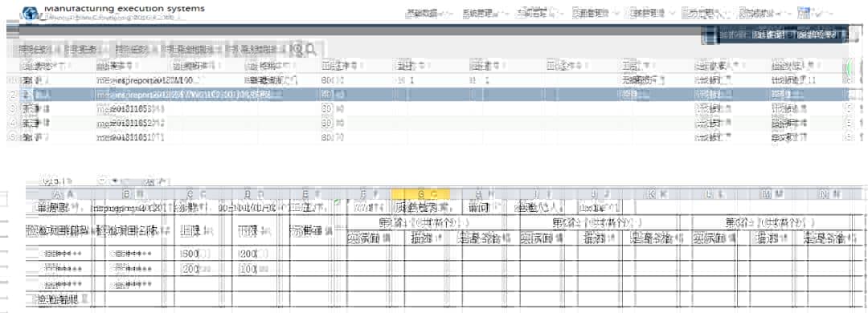The width and height of the screenshot is (868, 313).
Task: Click the magnifier search icon in toolbar
Action: tap(311, 50)
